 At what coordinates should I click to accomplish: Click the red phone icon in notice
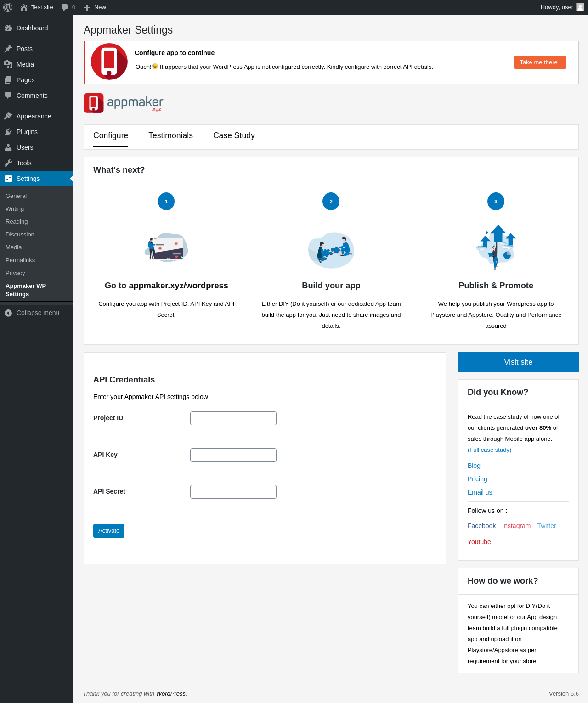pos(109,62)
